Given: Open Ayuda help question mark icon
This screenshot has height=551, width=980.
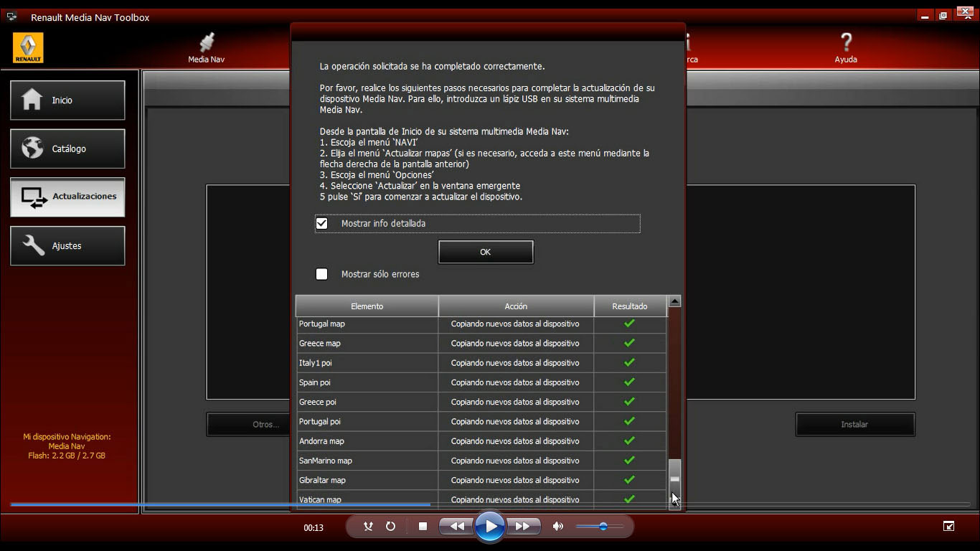Looking at the screenshot, I should pos(846,43).
